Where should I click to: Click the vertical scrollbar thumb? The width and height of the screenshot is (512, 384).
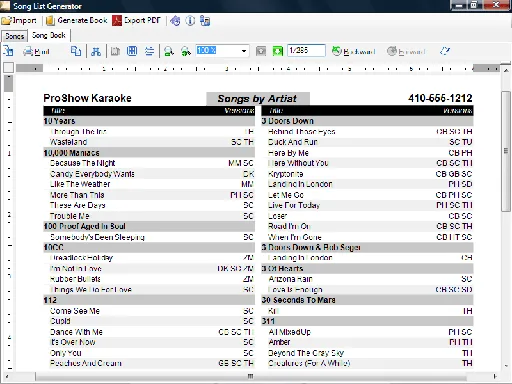pyautogui.click(x=506, y=151)
